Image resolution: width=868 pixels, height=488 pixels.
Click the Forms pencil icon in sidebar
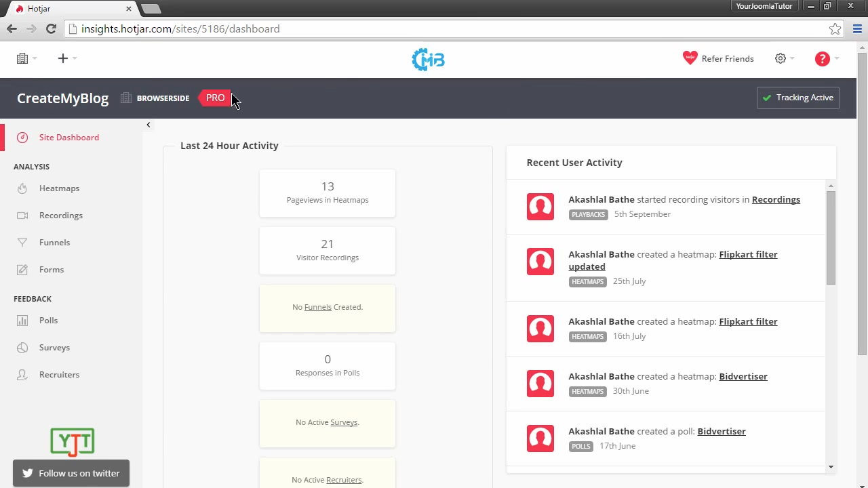click(22, 270)
